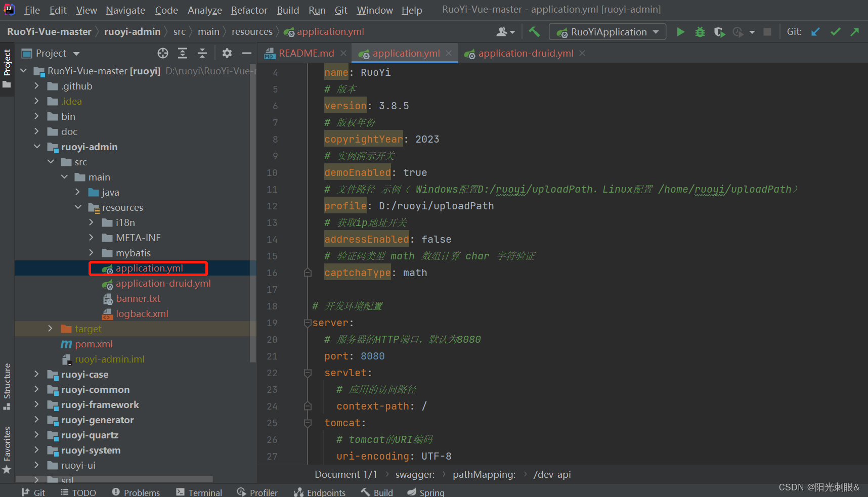
Task: Toggle the Structure tool window side tab
Action: (x=7, y=386)
